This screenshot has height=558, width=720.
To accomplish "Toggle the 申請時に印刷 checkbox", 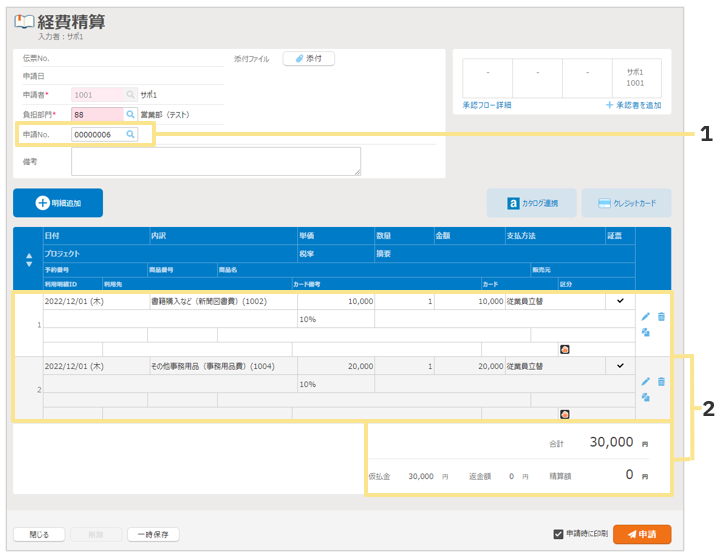I will pyautogui.click(x=559, y=534).
